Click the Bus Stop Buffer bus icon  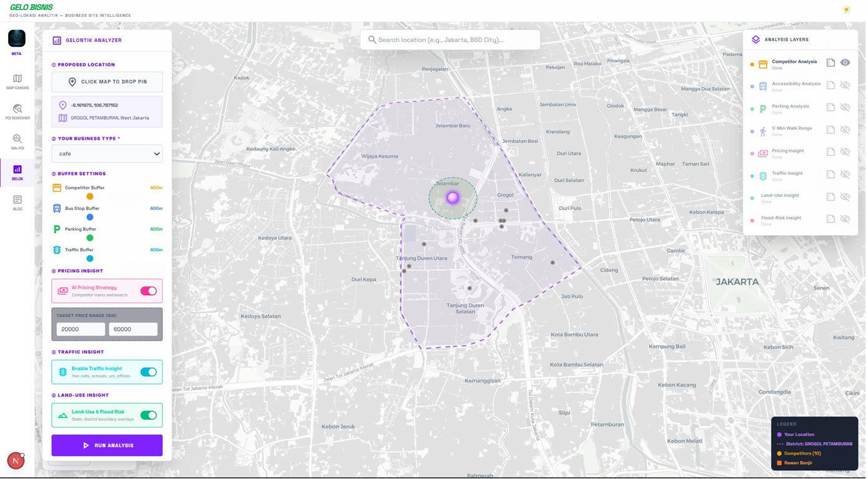(57, 209)
